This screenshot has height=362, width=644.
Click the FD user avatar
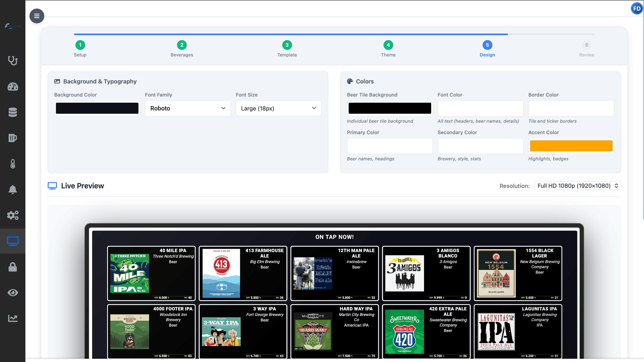point(637,9)
